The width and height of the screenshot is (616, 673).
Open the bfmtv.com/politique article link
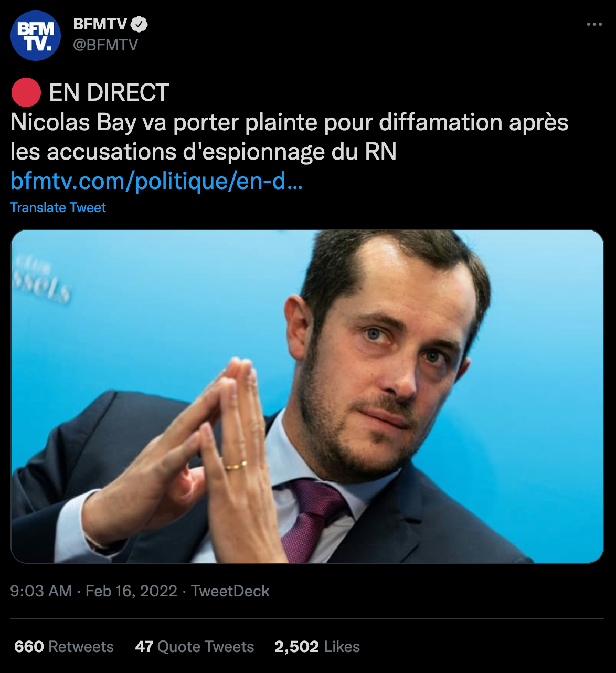(156, 181)
